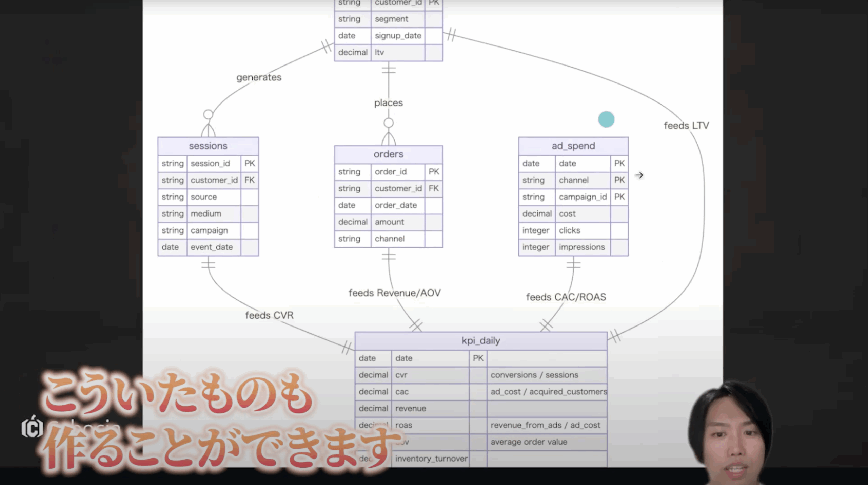
Task: Select the sessions table header
Action: pos(208,146)
